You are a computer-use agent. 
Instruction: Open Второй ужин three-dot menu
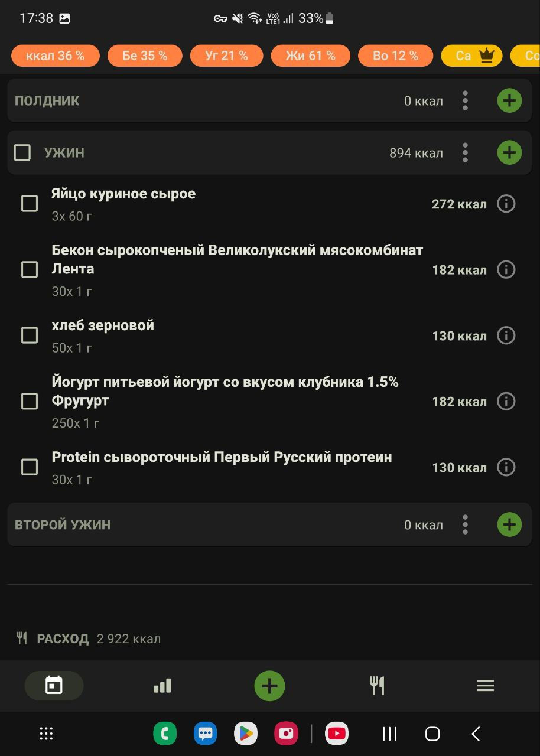pos(466,524)
